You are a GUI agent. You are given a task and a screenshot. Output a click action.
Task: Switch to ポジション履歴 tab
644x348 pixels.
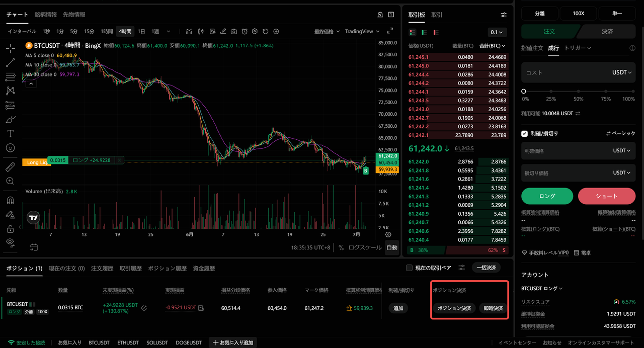[x=167, y=269]
